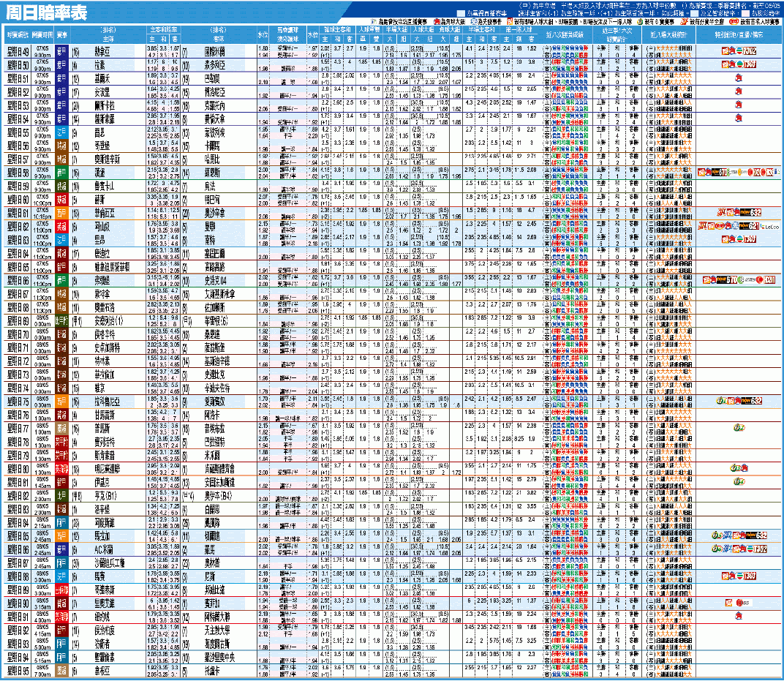Click away team 哈馬比
This screenshot has width=784, height=681.
pyautogui.click(x=212, y=159)
